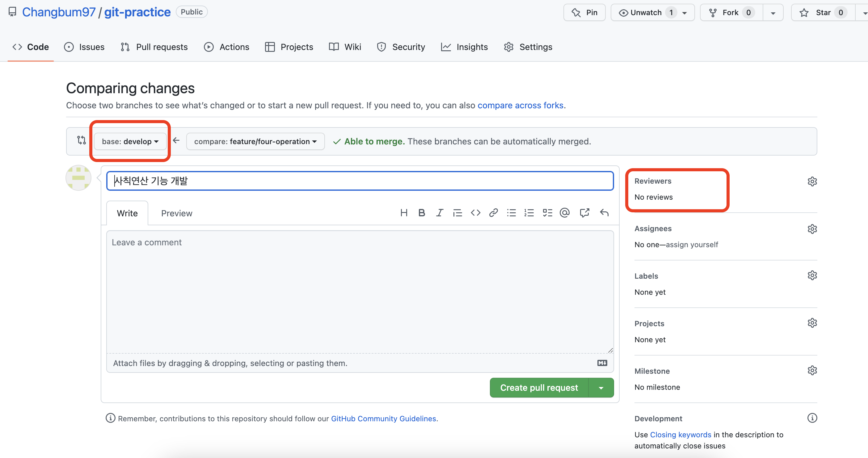Apply Bold formatting in editor toolbar

pos(422,213)
